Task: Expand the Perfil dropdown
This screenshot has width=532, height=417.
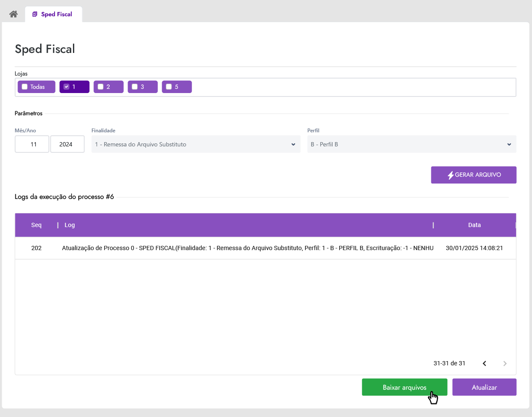Action: click(411, 144)
